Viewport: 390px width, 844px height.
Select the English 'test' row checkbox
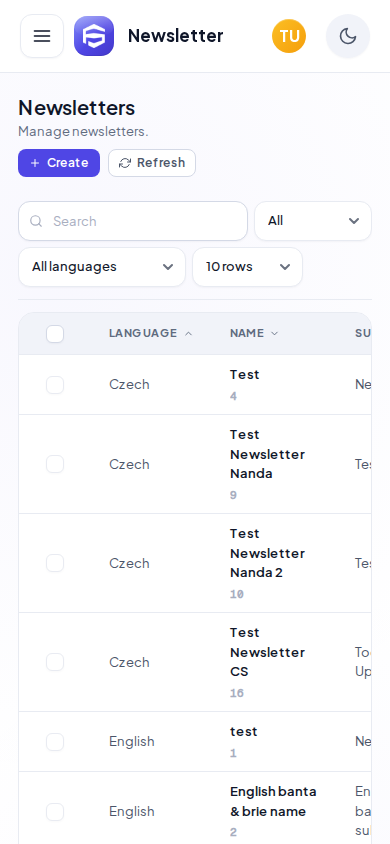(55, 742)
